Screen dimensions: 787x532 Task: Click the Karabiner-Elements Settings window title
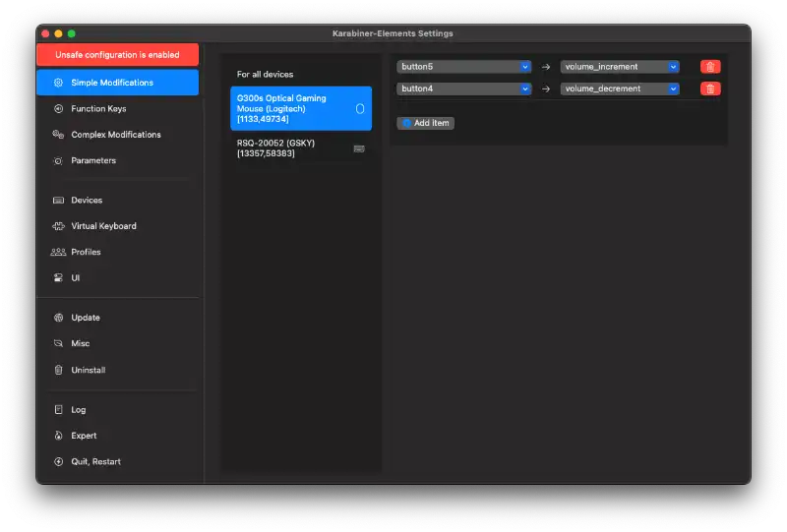393,33
